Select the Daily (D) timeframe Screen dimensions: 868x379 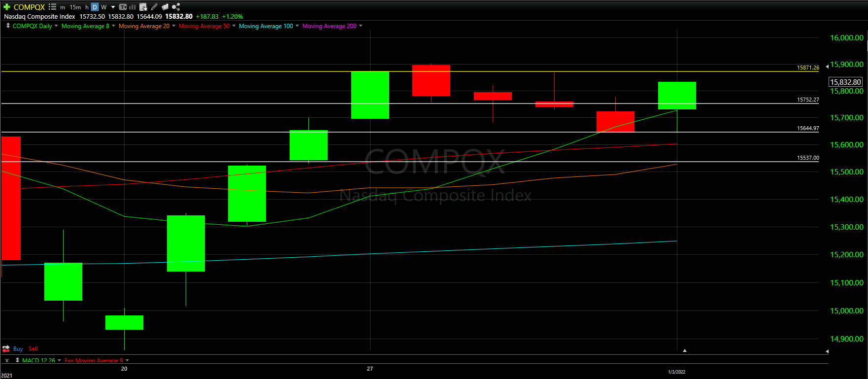95,7
